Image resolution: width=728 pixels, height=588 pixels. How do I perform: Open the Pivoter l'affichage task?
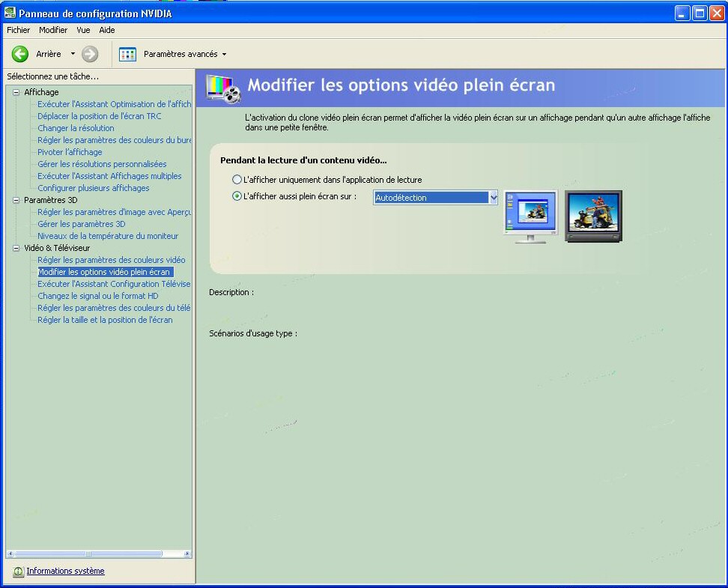point(70,152)
